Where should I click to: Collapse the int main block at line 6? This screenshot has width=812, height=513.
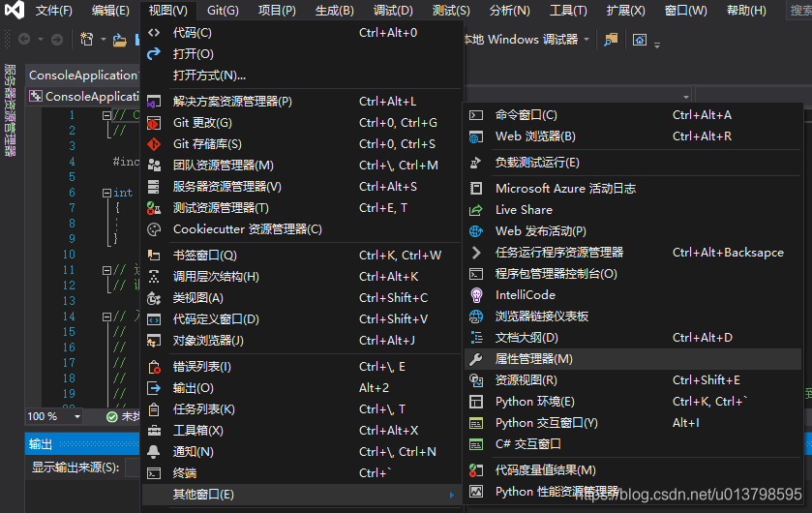[x=106, y=193]
